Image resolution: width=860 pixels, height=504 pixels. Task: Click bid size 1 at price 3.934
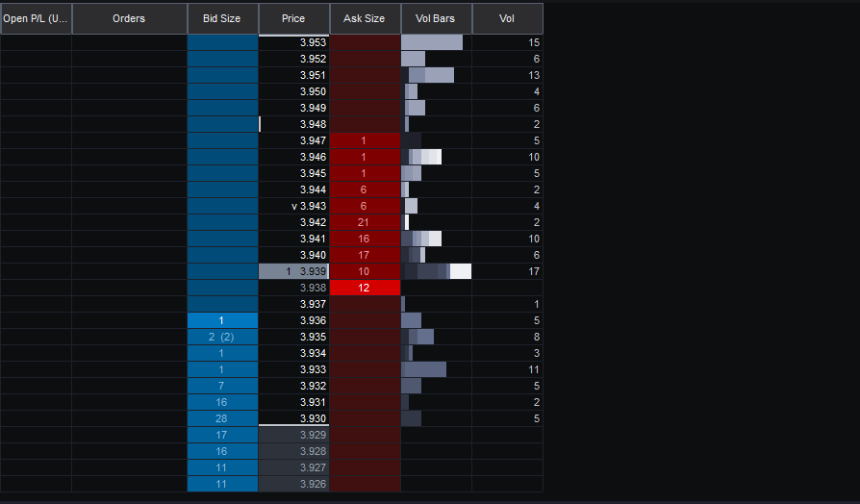click(x=222, y=353)
